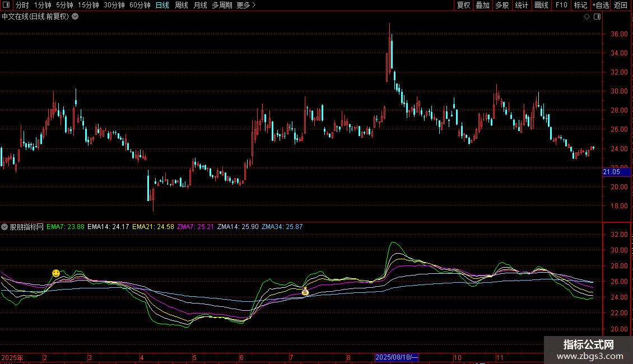
Task: Click the money bag signal icon
Action: click(x=305, y=292)
